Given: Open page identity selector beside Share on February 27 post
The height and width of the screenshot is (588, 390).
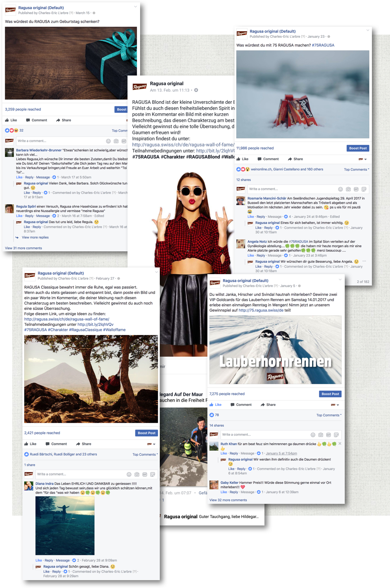Looking at the screenshot, I should pos(151,444).
